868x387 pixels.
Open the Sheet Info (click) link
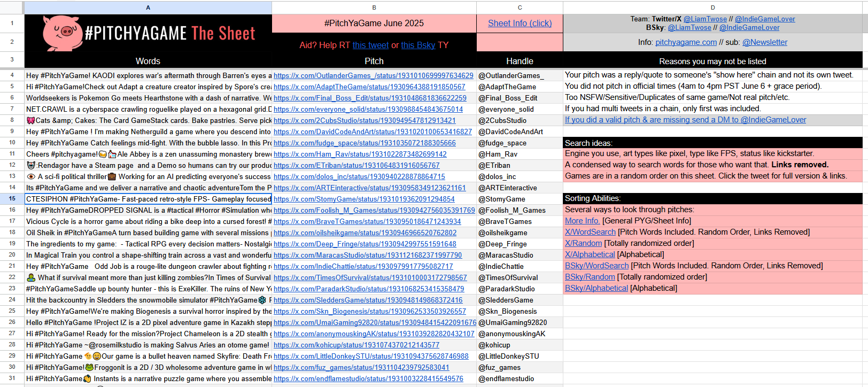(x=520, y=23)
